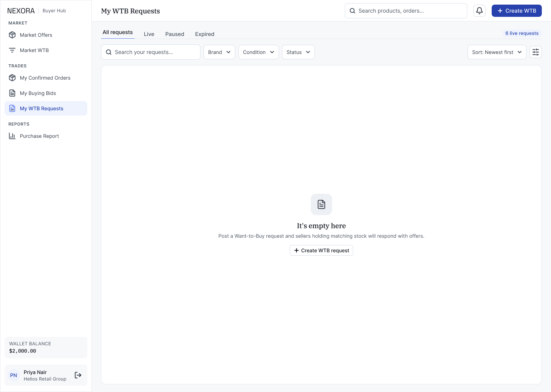Open the Sort: Newest first dropdown
The image size is (551, 392).
(497, 52)
